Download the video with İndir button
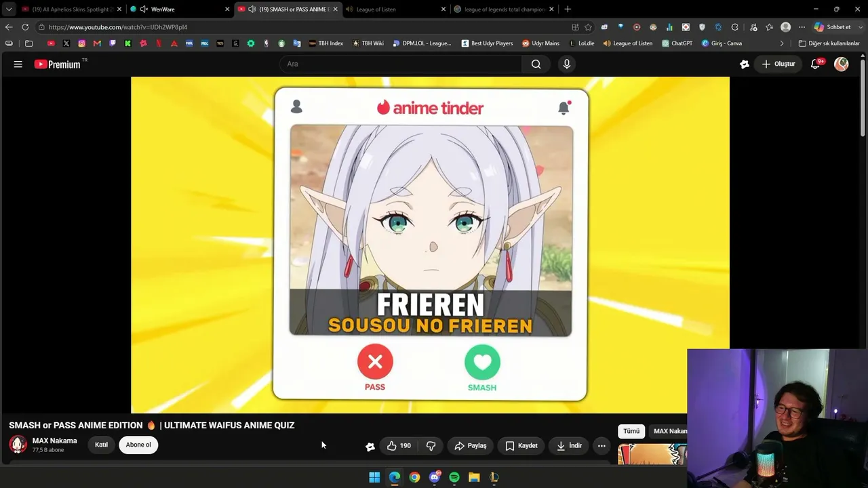The height and width of the screenshot is (488, 868). [569, 446]
